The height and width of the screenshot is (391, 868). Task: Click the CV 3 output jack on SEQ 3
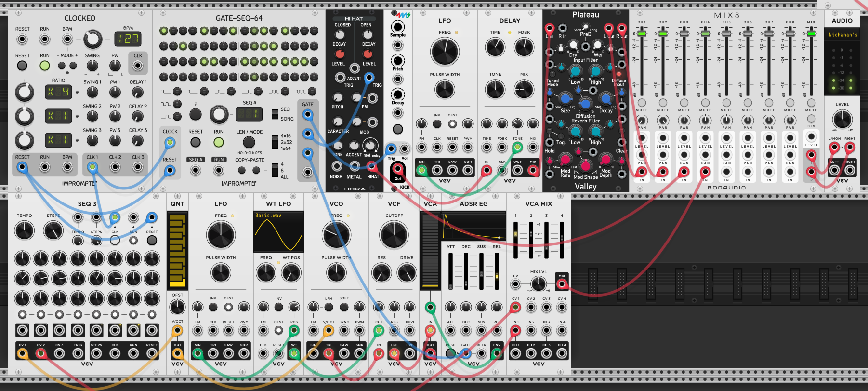(59, 353)
